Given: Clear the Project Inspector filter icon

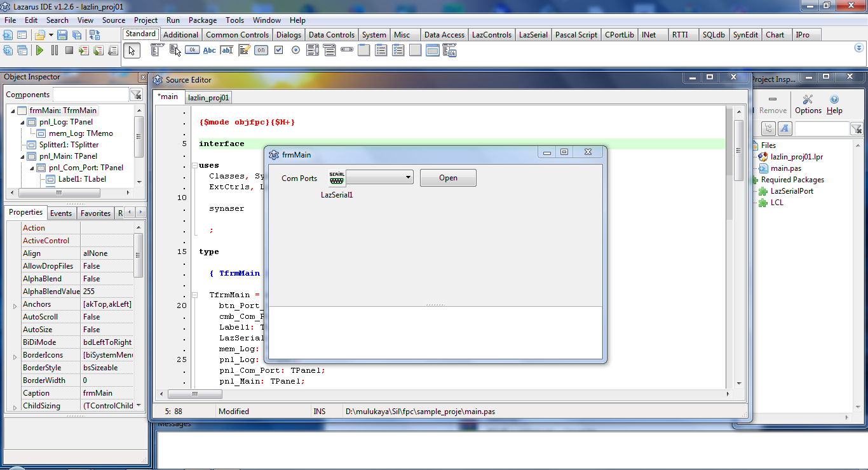Looking at the screenshot, I should [x=856, y=129].
